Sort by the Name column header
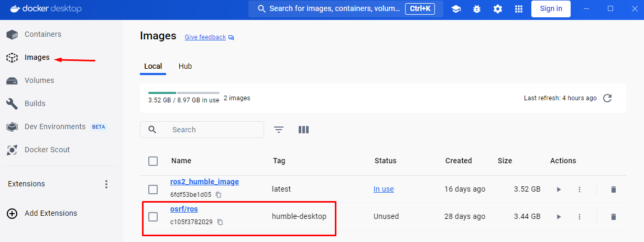Screen dimensions: 644x242 pyautogui.click(x=181, y=161)
